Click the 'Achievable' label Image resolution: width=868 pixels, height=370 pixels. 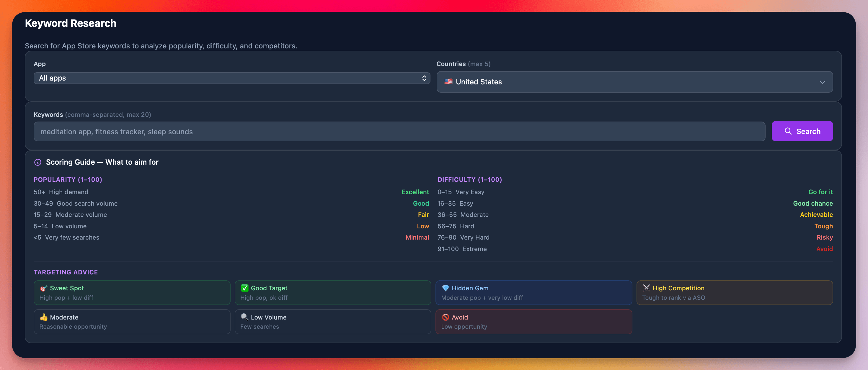[816, 215]
